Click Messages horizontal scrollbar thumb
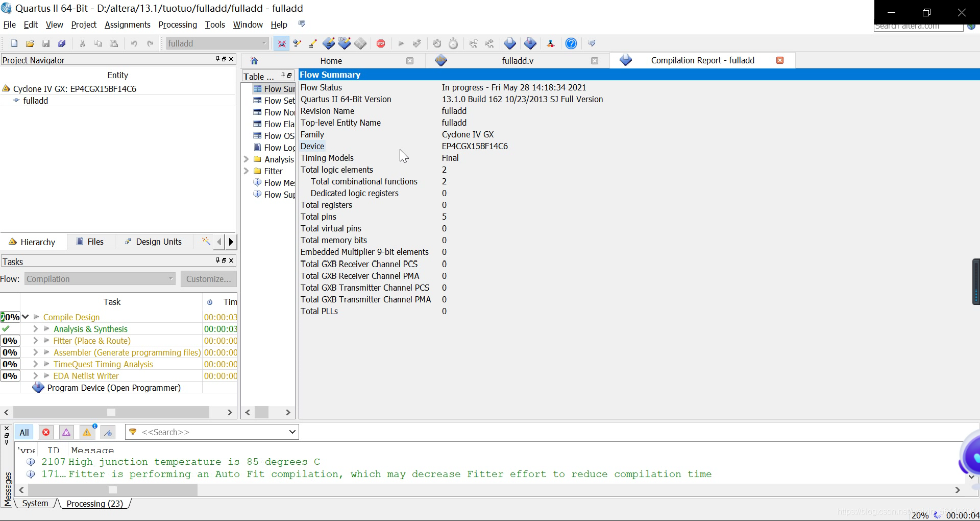This screenshot has height=521, width=980. pos(113,490)
